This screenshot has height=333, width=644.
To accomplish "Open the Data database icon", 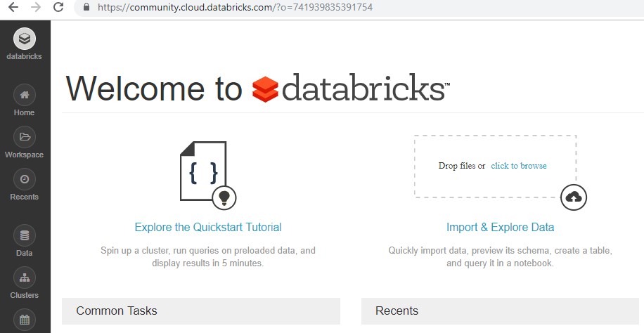I will (25, 235).
